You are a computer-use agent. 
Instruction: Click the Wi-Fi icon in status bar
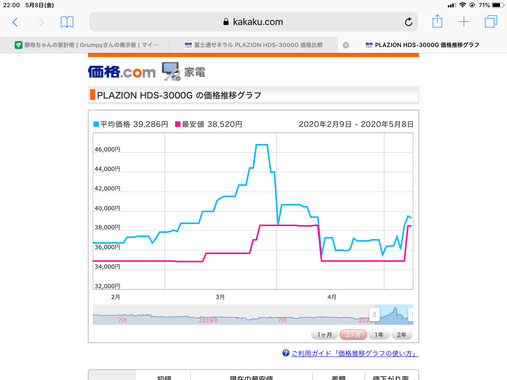tap(462, 5)
